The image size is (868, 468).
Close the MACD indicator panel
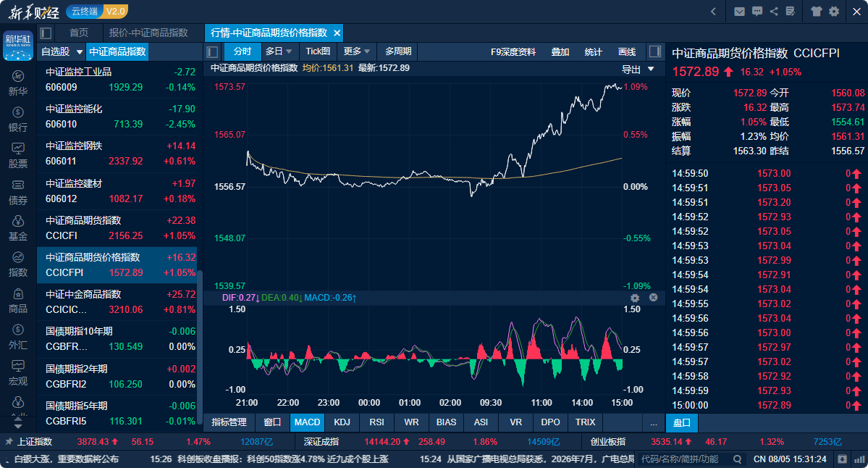point(653,298)
